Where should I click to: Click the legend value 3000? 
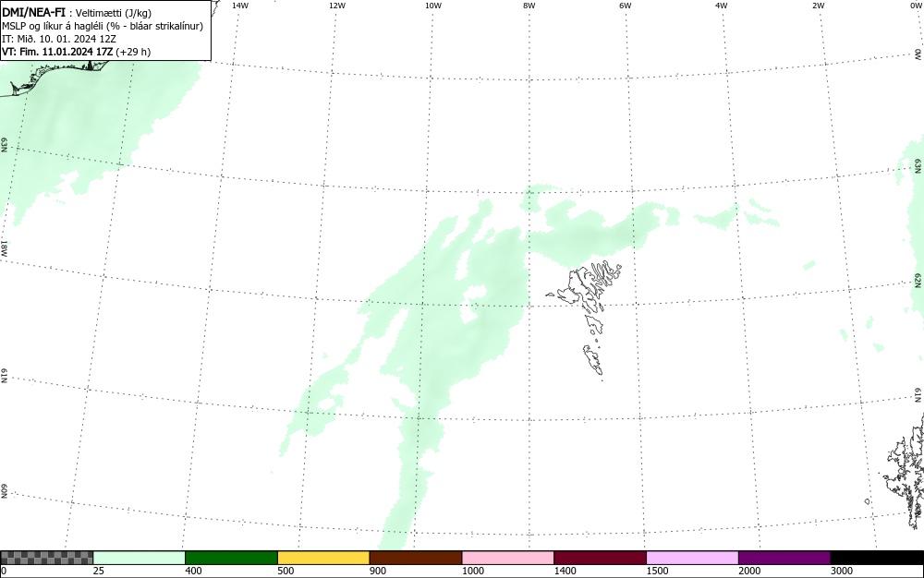coord(842,571)
